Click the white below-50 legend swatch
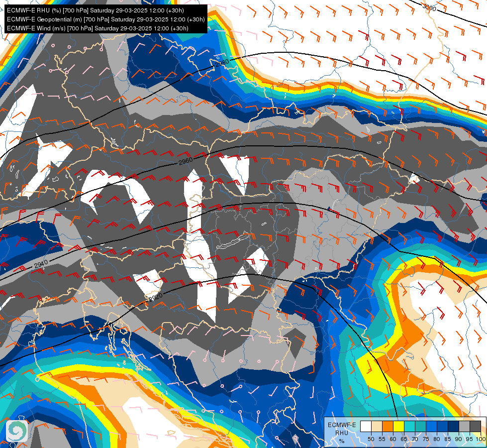This screenshot has width=487, height=448. point(366,426)
